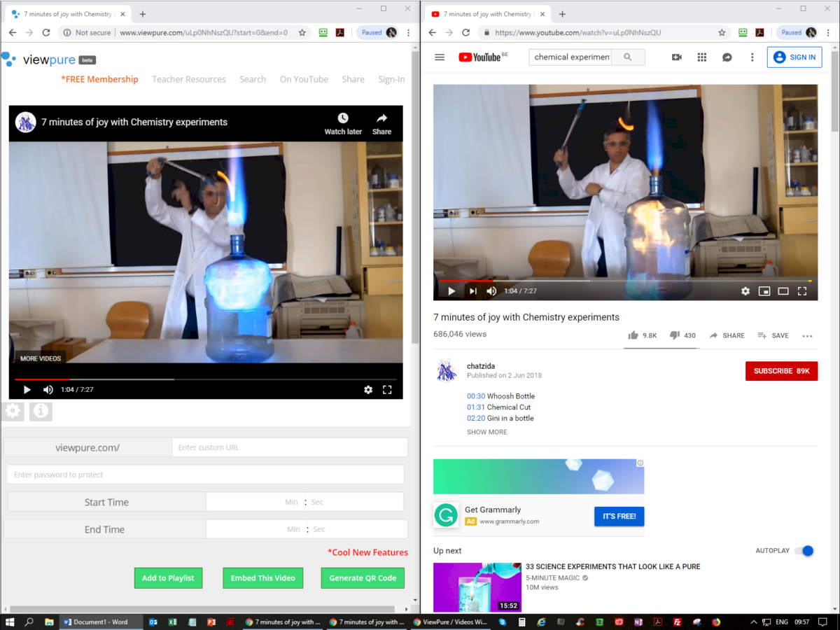
Task: Open the YouTube player settings gear
Action: pyautogui.click(x=745, y=291)
